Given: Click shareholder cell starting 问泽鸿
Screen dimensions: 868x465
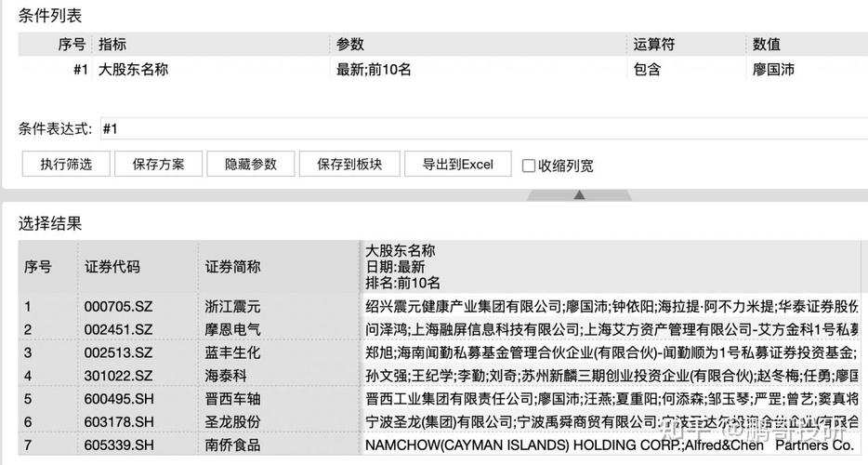Looking at the screenshot, I should [612, 330].
